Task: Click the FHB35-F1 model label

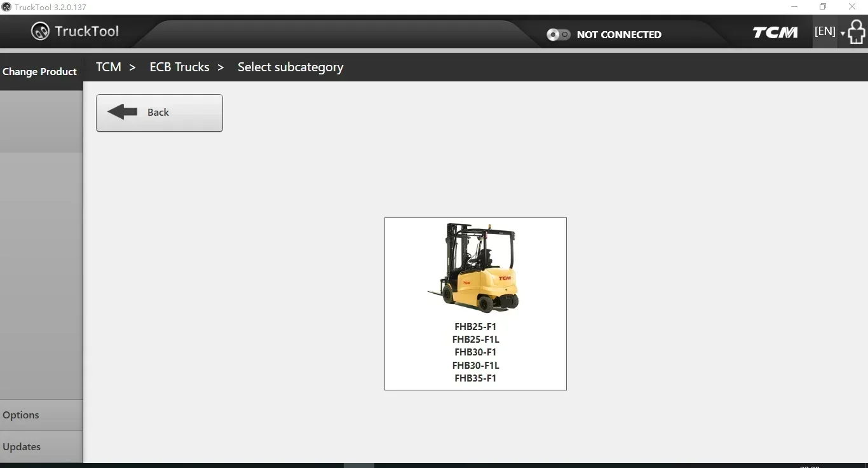Action: point(475,378)
